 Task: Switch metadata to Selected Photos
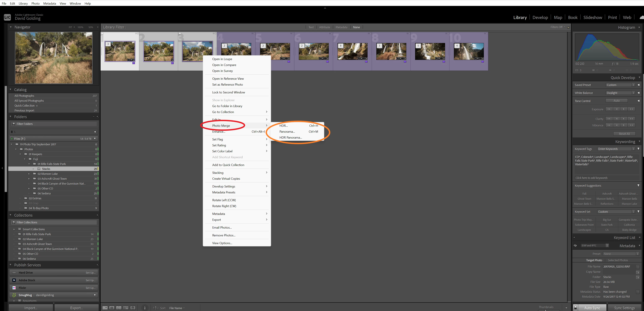coord(618,260)
